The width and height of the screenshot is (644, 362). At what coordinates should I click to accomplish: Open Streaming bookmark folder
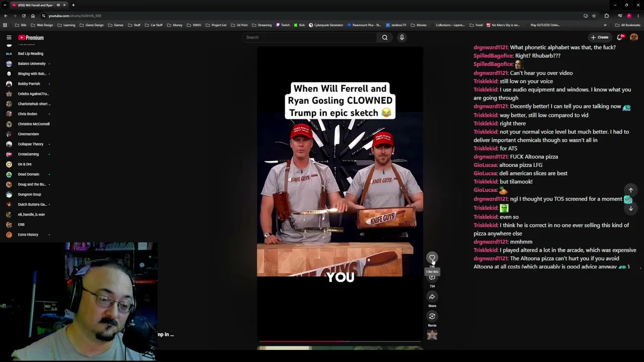262,25
